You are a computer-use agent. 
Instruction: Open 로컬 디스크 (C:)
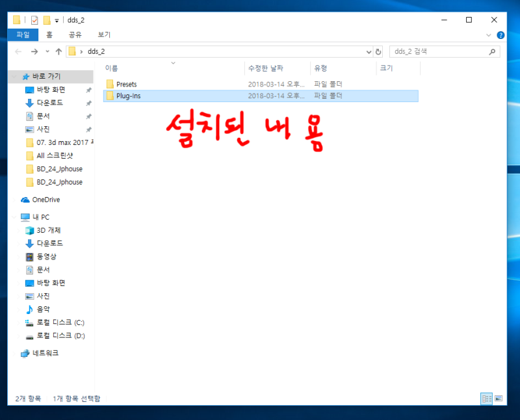click(x=60, y=322)
